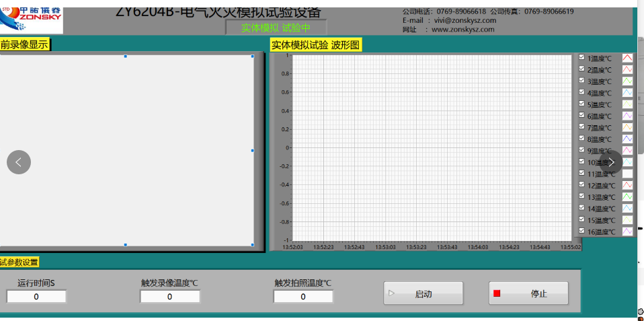The height and width of the screenshot is (321, 644).
Task: Disable the 14温度℃ channel checkbox
Action: [582, 208]
